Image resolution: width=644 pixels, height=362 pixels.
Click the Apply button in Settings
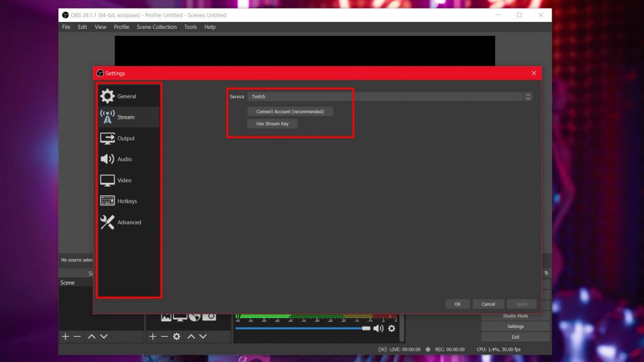point(521,304)
